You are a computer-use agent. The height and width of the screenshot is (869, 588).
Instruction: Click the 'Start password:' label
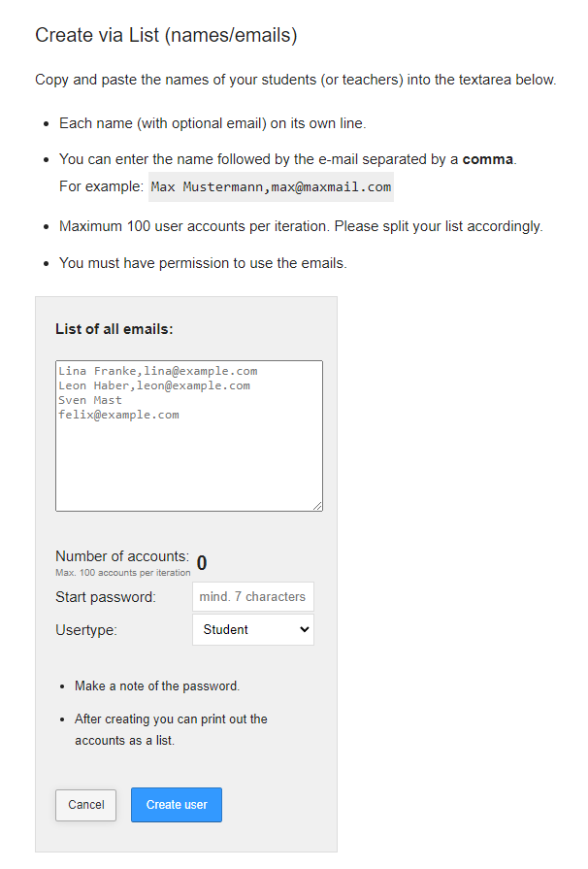point(106,597)
